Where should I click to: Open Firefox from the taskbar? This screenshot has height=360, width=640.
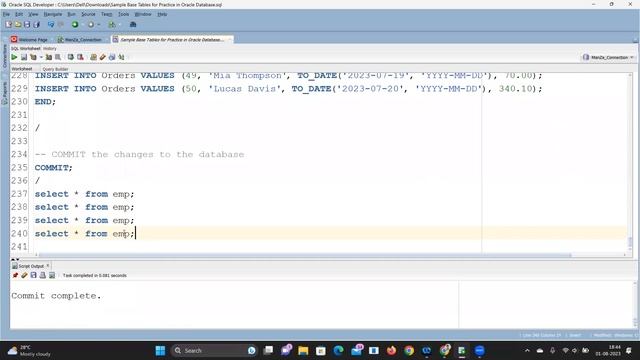[x=391, y=351]
